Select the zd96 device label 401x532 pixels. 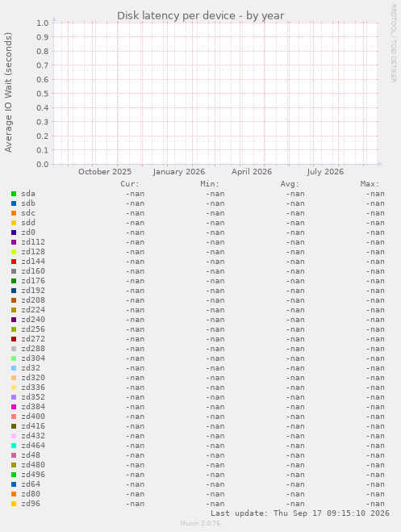[31, 504]
